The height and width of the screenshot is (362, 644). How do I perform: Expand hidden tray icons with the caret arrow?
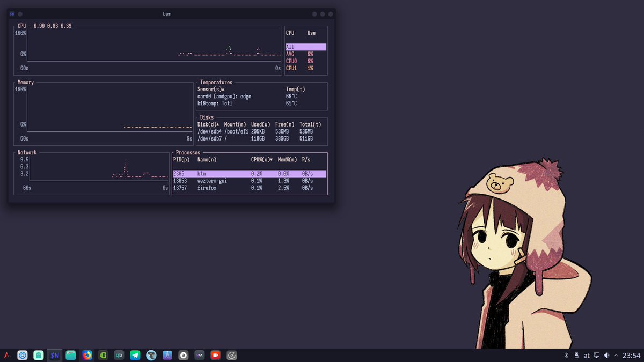616,354
